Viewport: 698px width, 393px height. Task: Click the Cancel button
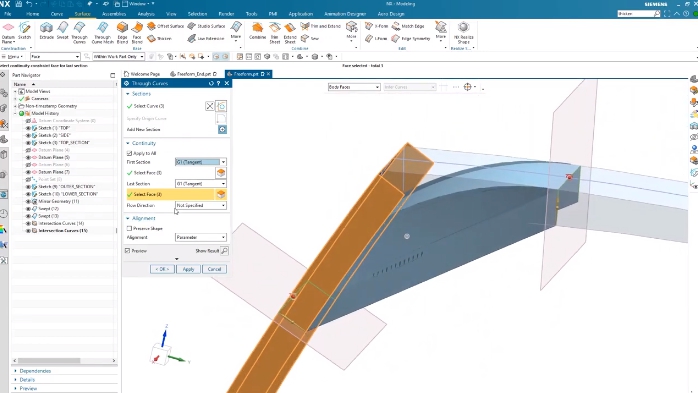214,269
